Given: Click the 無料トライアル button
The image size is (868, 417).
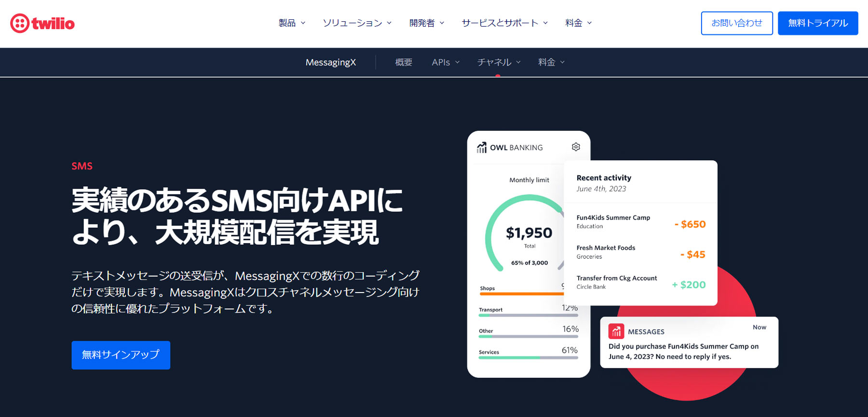Looking at the screenshot, I should 818,23.
